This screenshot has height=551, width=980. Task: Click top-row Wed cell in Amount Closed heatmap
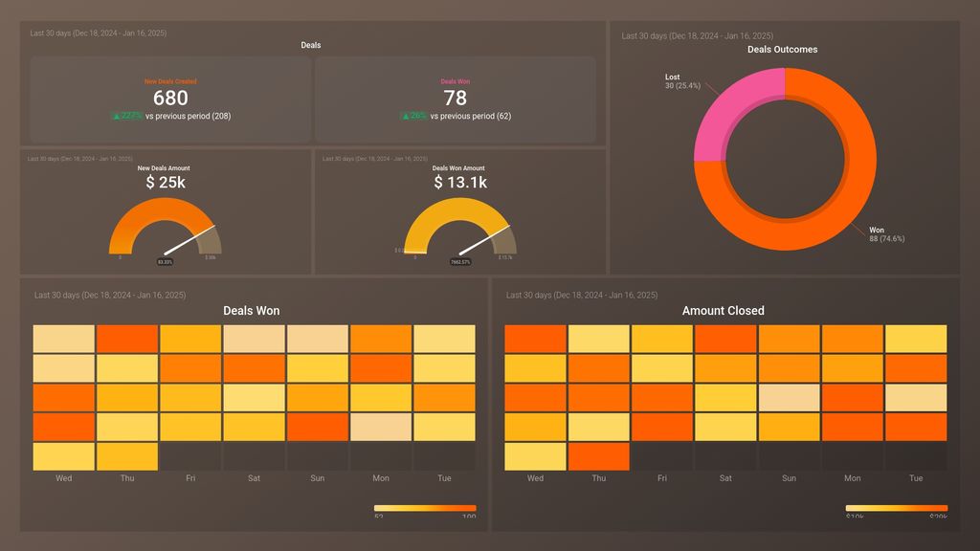pos(536,339)
